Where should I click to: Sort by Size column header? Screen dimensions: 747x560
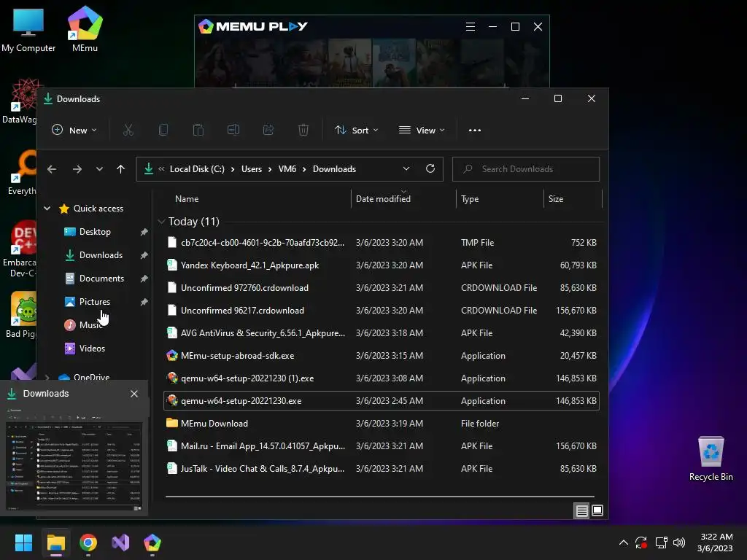tap(555, 199)
